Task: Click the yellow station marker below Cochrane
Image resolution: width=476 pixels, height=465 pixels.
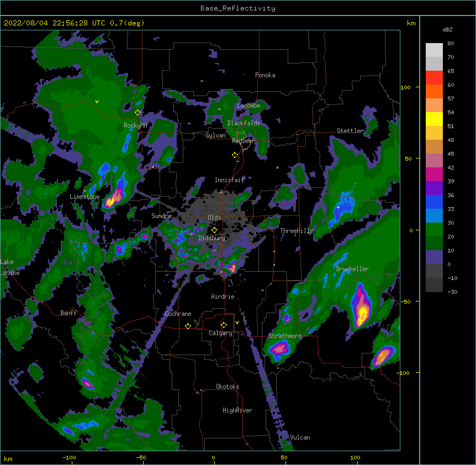Action: [188, 326]
